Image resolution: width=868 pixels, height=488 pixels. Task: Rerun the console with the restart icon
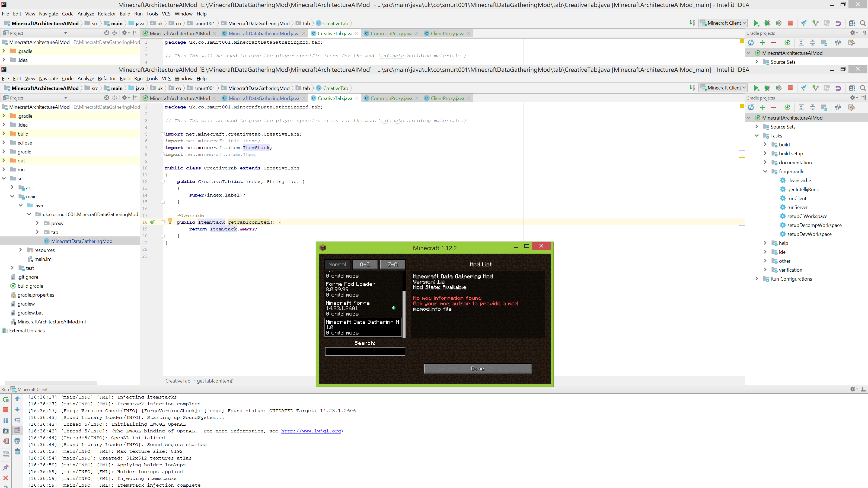tap(6, 399)
